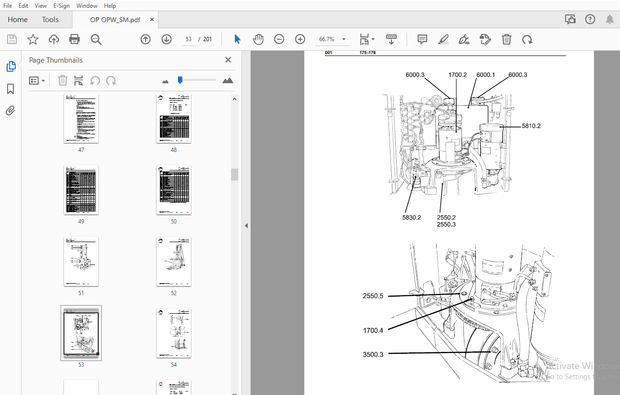The width and height of the screenshot is (620, 395).
Task: Select page 49 thumbnail
Action: tap(81, 190)
